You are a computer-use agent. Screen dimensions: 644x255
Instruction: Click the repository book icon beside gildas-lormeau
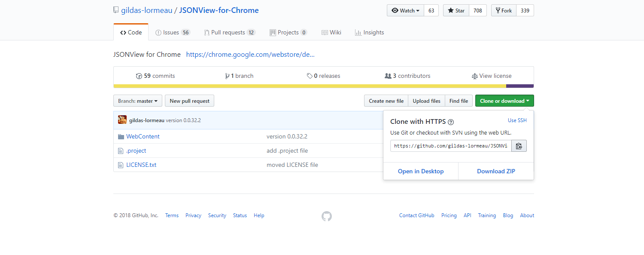[x=116, y=10]
